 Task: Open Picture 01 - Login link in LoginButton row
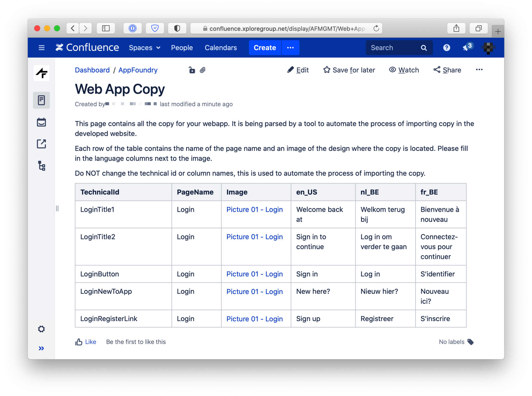[x=254, y=274]
